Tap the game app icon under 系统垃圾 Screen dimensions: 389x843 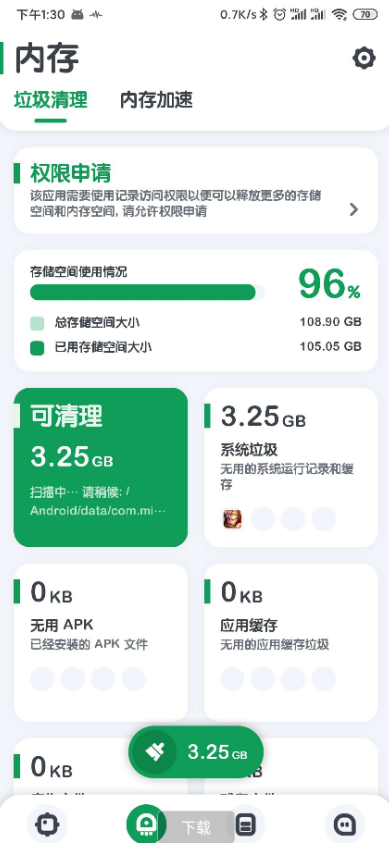coord(233,519)
